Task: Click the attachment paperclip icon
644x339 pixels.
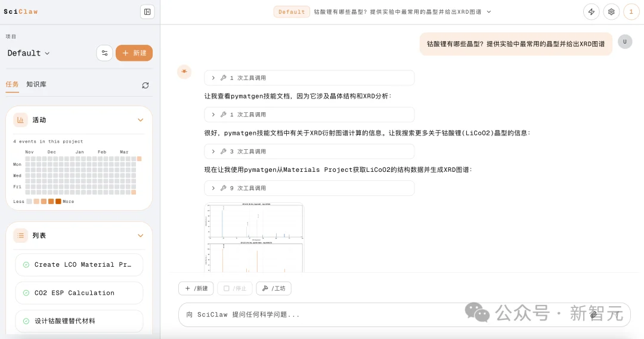Action: [593, 315]
